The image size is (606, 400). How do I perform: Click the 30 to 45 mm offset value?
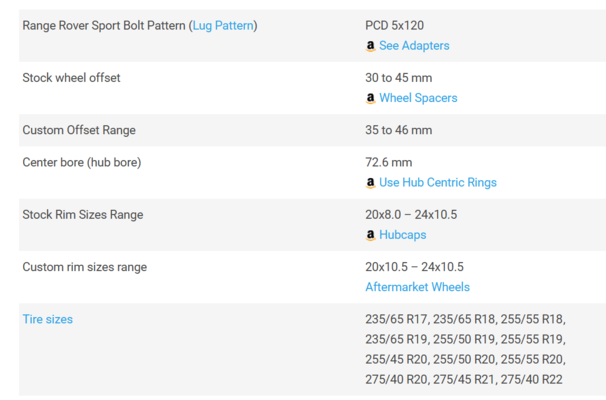click(398, 78)
